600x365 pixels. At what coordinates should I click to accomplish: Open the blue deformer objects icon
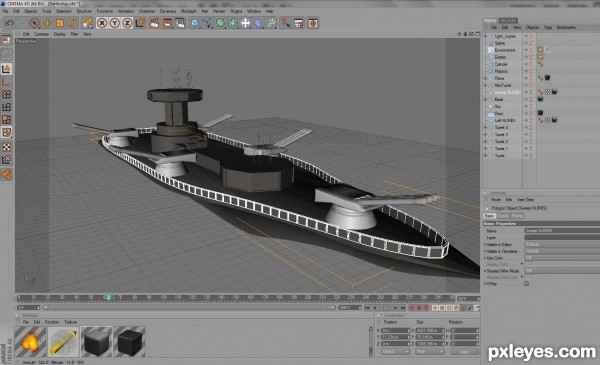(258, 23)
